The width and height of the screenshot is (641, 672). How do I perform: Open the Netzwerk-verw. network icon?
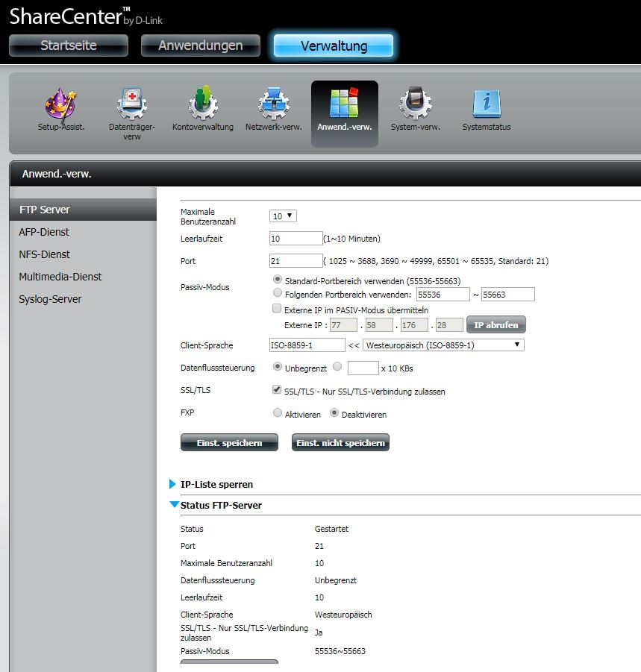click(273, 105)
